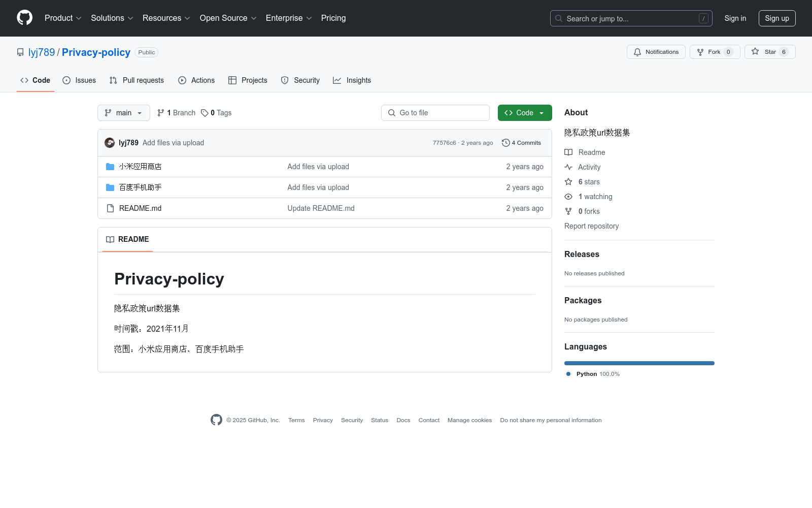Click the pulse icon beside Activity

point(568,167)
